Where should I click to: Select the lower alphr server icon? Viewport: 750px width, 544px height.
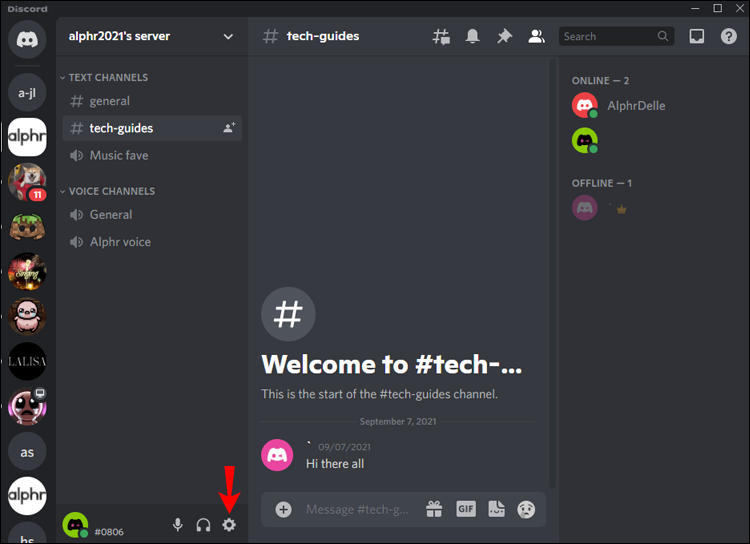click(x=27, y=496)
